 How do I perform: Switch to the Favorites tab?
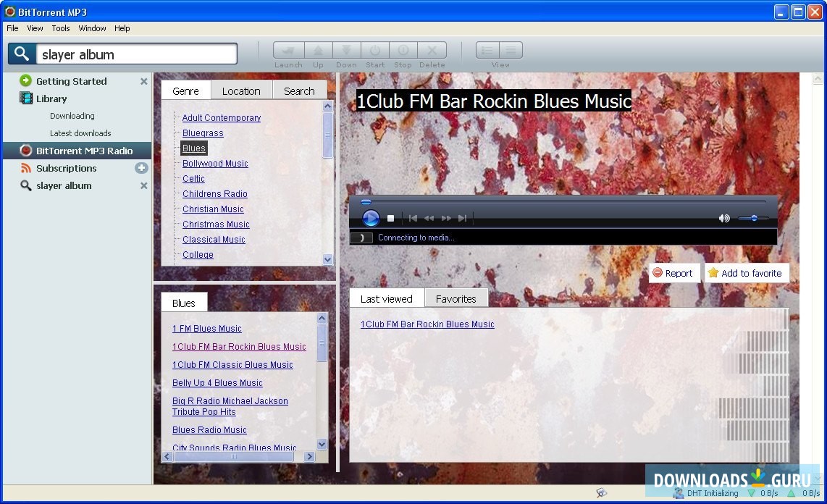456,298
